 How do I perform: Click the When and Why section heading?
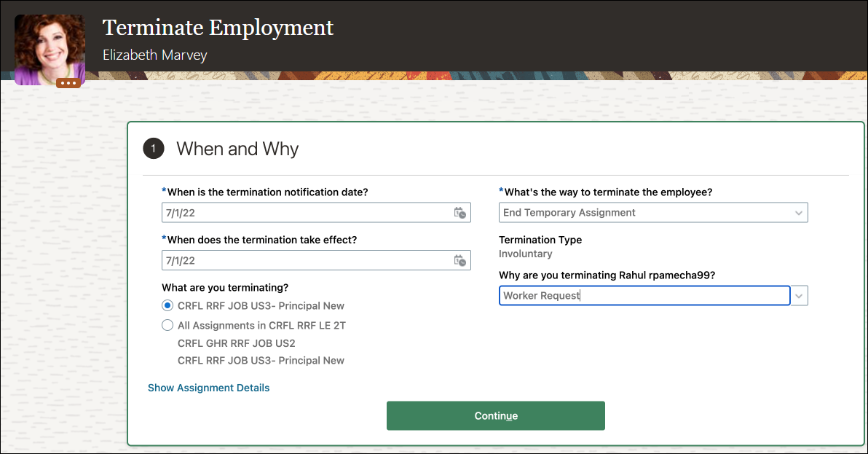237,149
